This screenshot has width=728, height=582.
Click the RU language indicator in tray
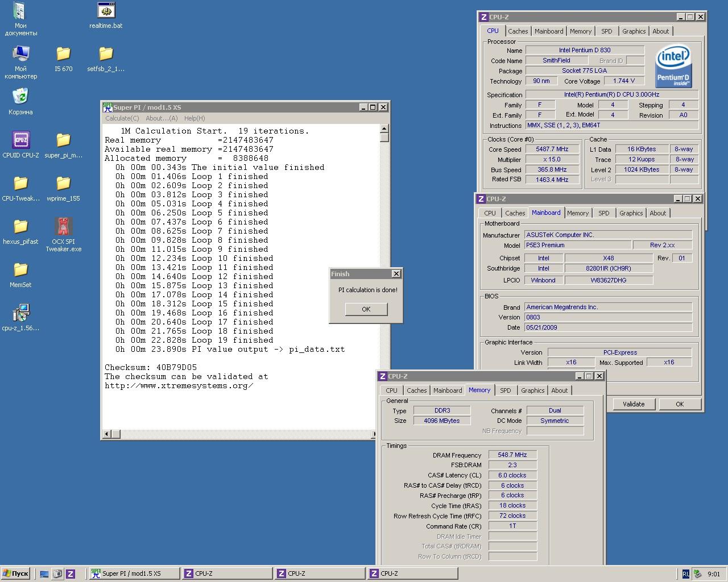685,574
